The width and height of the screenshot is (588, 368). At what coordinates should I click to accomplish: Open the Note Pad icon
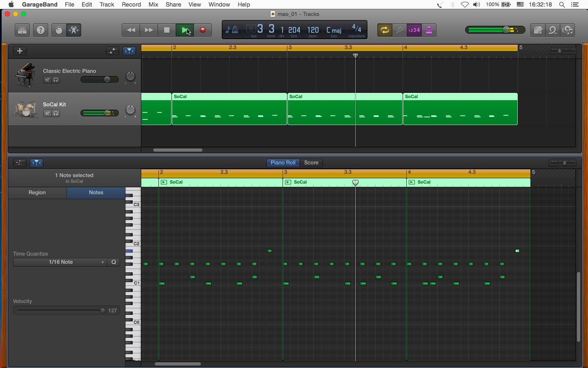[x=538, y=30]
